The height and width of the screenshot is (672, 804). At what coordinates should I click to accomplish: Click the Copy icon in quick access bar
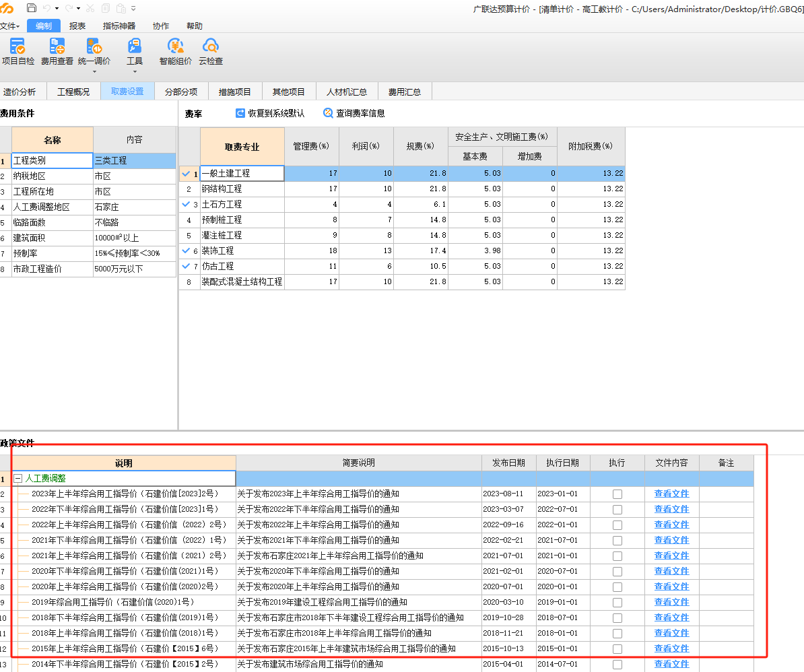click(x=106, y=8)
